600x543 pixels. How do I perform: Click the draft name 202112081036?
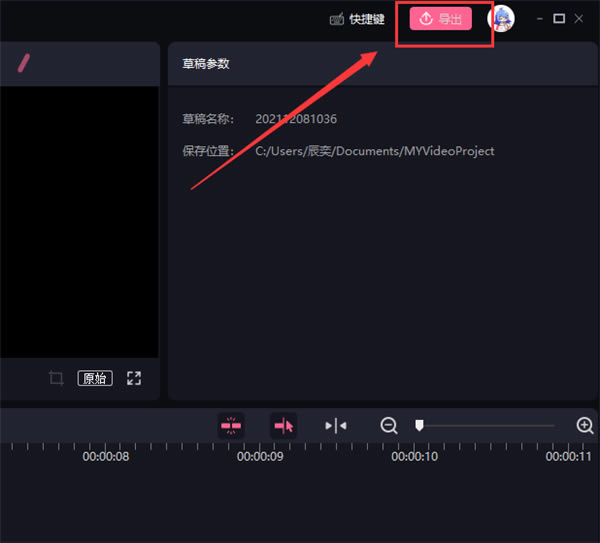click(x=296, y=119)
